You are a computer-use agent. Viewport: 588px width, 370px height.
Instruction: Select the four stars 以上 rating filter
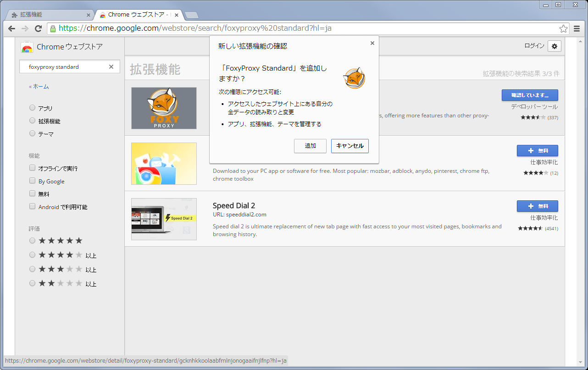[32, 254]
